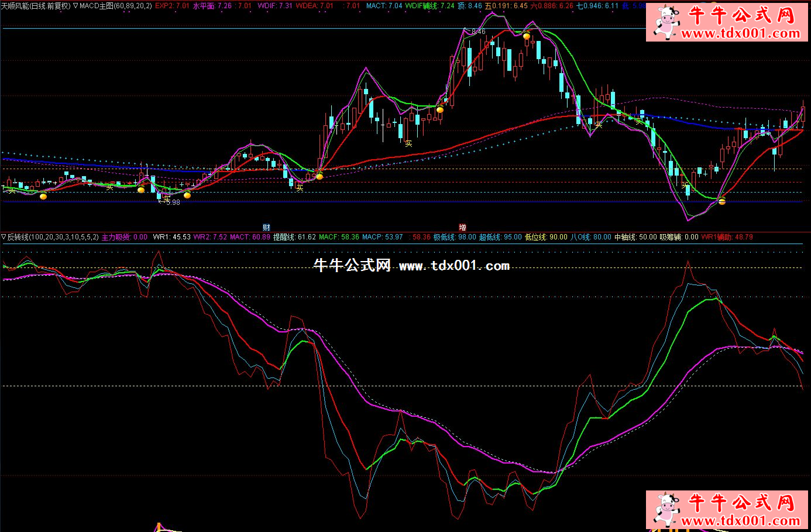Image resolution: width=811 pixels, height=532 pixels.
Task: Click the 极低线: 98.00 readout
Action: click(x=455, y=237)
